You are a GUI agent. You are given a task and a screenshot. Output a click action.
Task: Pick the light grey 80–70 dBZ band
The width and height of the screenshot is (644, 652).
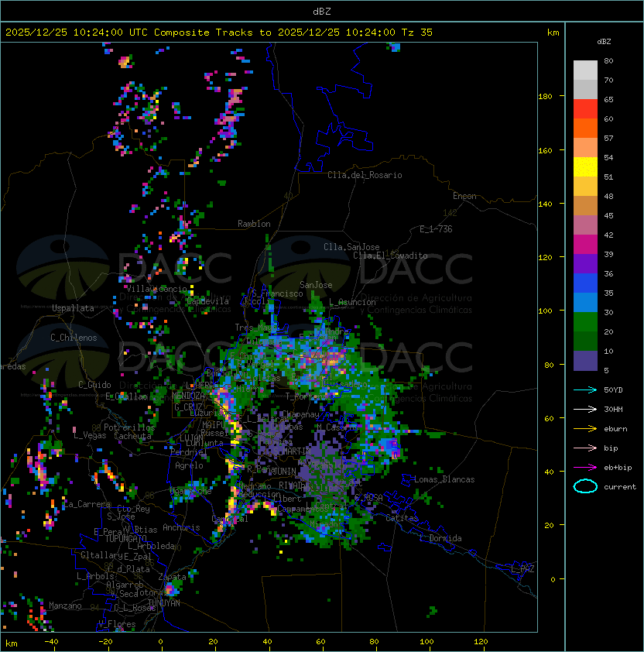point(585,70)
